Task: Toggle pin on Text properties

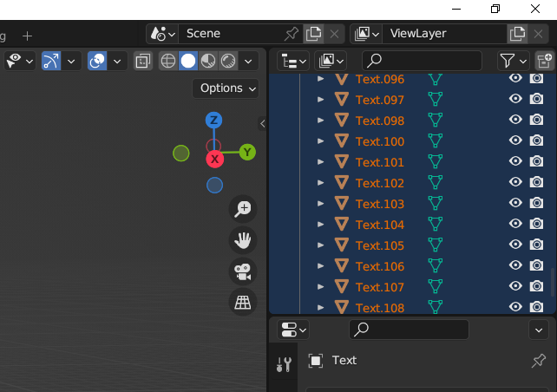Action: [539, 361]
